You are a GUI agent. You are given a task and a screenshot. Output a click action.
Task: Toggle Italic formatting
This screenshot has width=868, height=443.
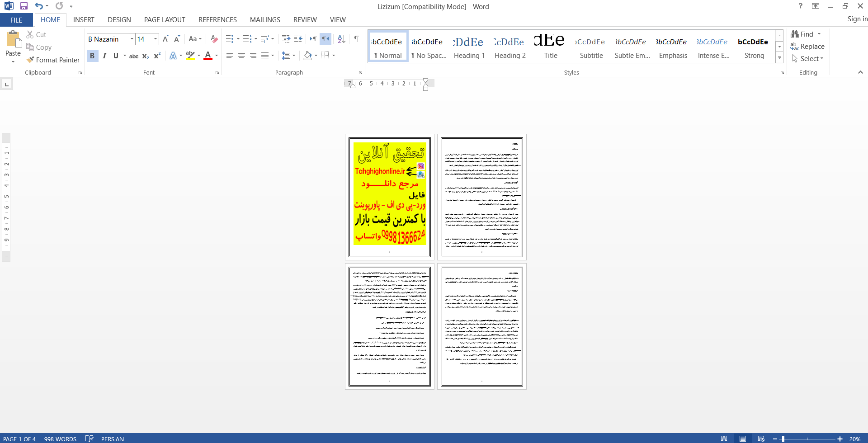point(104,56)
